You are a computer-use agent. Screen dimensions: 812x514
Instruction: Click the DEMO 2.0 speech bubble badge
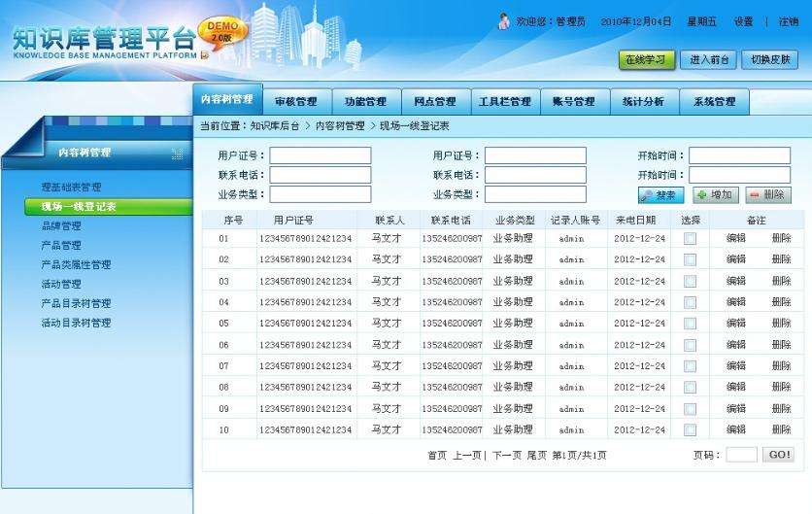[224, 32]
